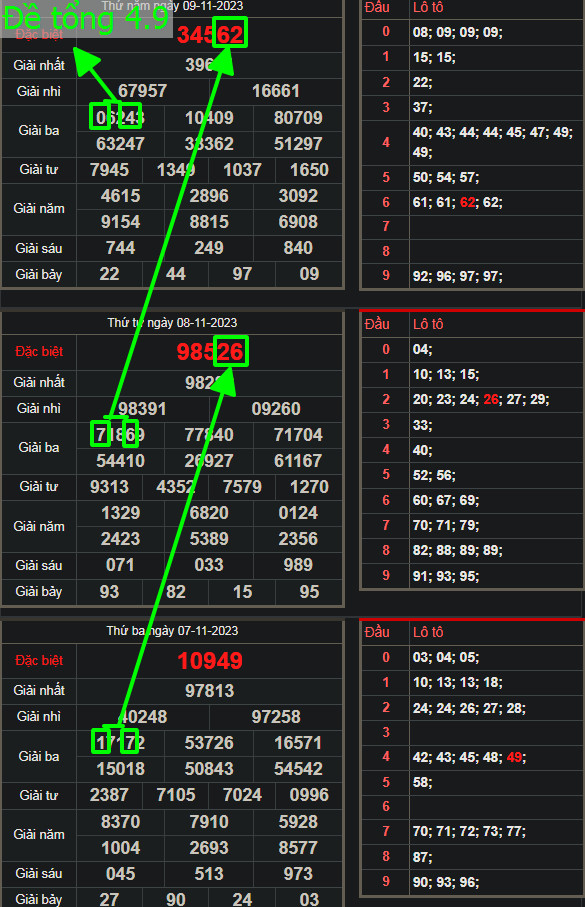This screenshot has height=907, width=585.
Task: Select the Giải nhì number 67957
Action: click(142, 91)
